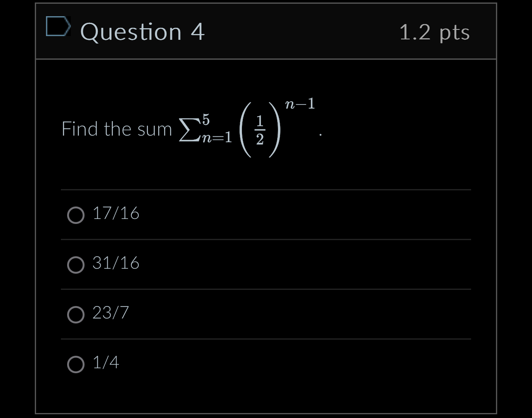Choose the answer 31/16
532x418 pixels.
76,265
